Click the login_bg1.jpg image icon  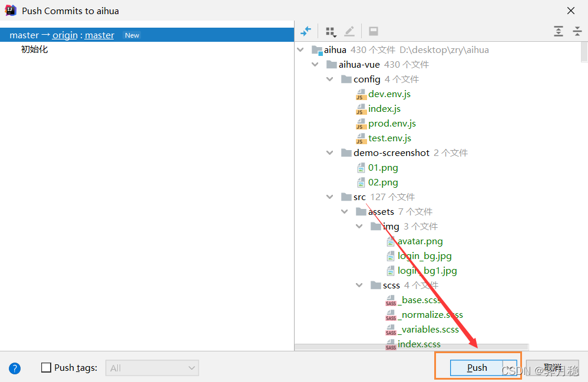point(391,271)
